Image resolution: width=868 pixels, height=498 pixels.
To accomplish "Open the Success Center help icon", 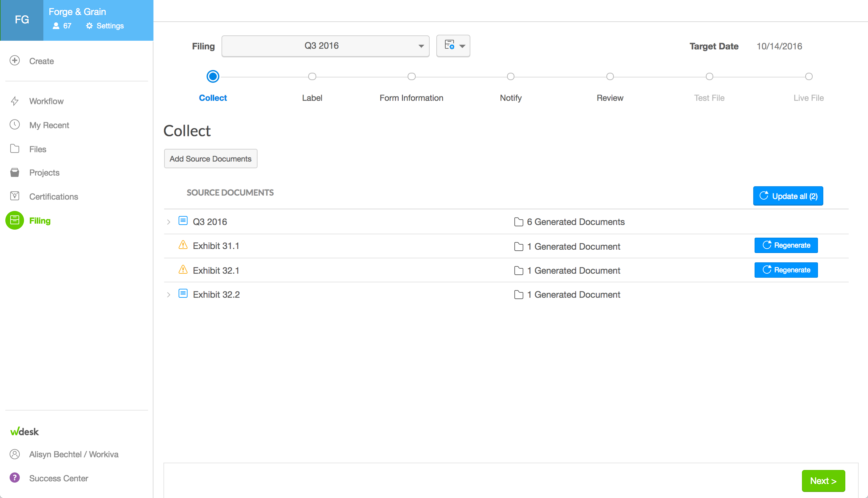I will click(15, 478).
